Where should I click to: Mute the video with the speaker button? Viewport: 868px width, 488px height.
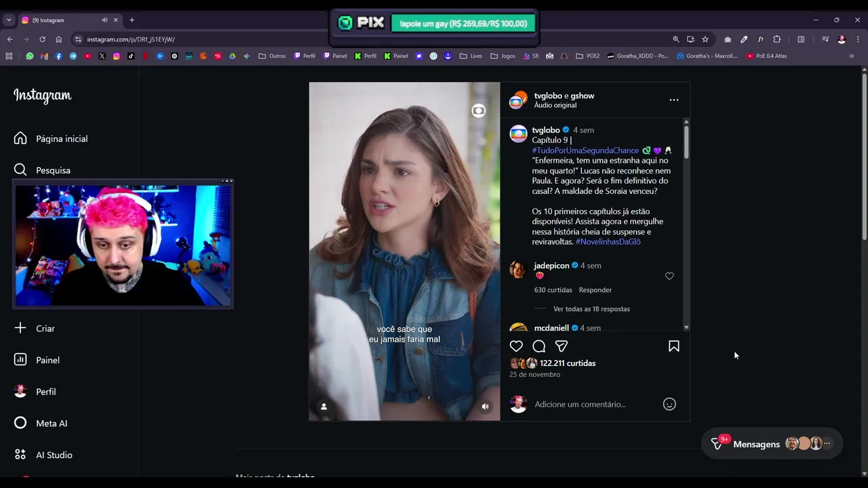pos(485,407)
